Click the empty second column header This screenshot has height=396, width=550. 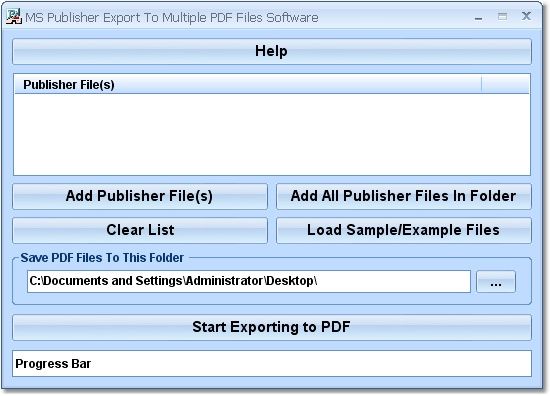(505, 85)
